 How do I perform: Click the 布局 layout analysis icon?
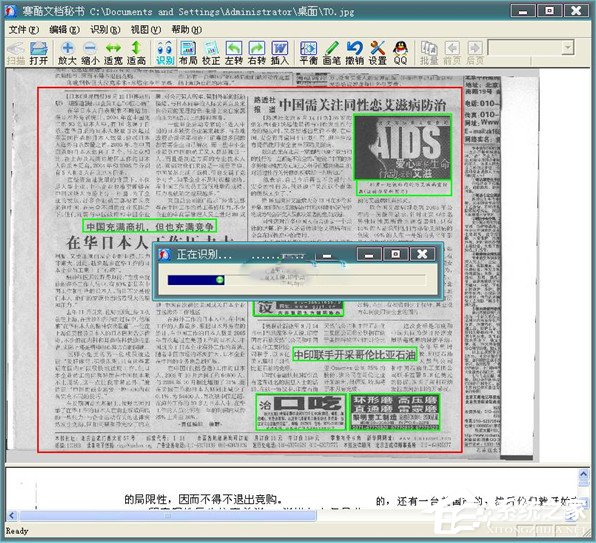[188, 53]
